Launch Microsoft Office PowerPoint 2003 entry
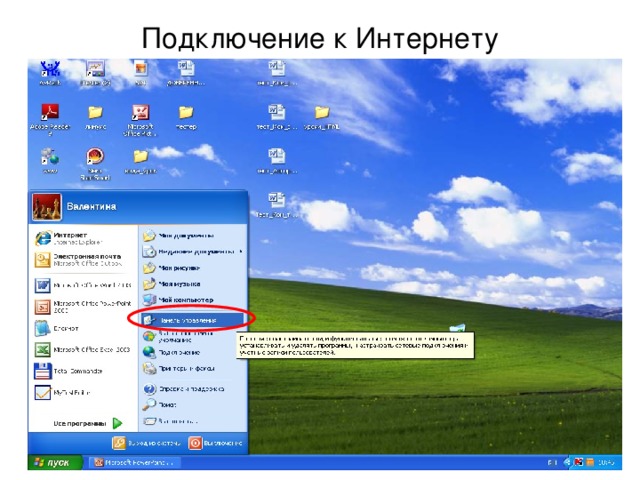The height and width of the screenshot is (480, 640). [x=83, y=307]
